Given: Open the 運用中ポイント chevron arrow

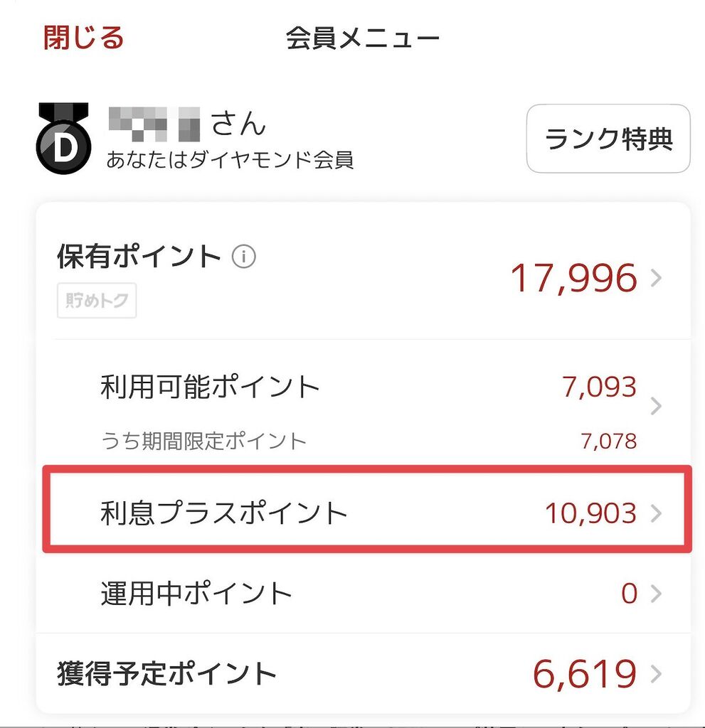Looking at the screenshot, I should tap(656, 594).
